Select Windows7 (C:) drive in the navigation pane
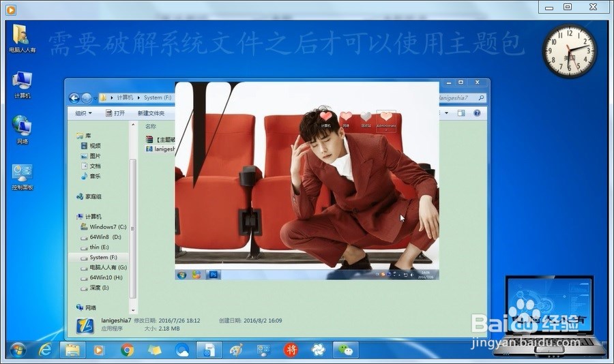This screenshot has width=614, height=364. pos(104,226)
